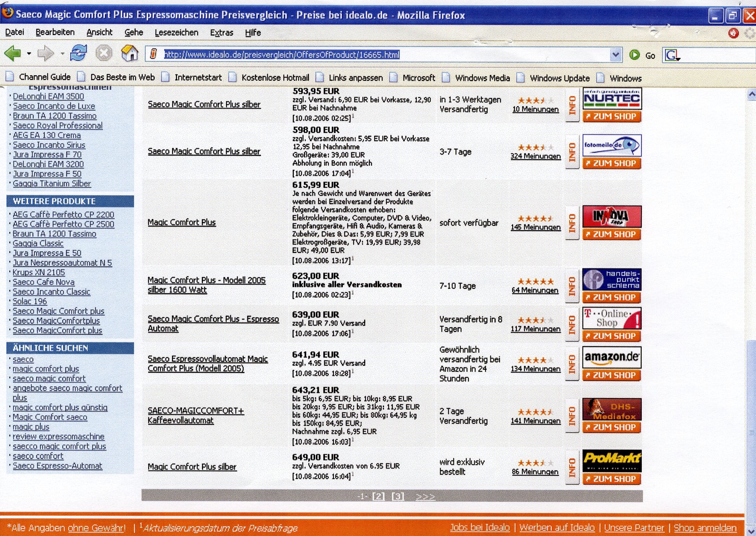Open the Lesezeichen menu
Viewport: 756px width, 536px height.
point(176,32)
